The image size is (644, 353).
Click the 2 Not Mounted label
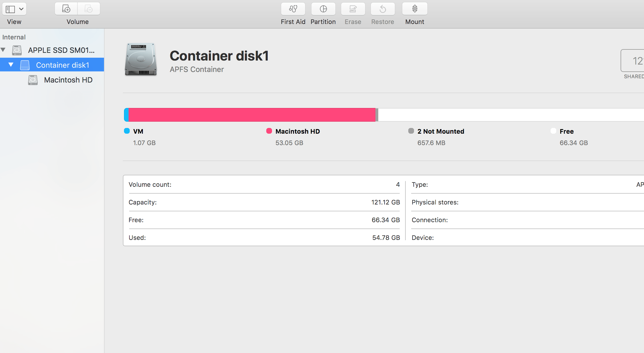click(x=441, y=131)
